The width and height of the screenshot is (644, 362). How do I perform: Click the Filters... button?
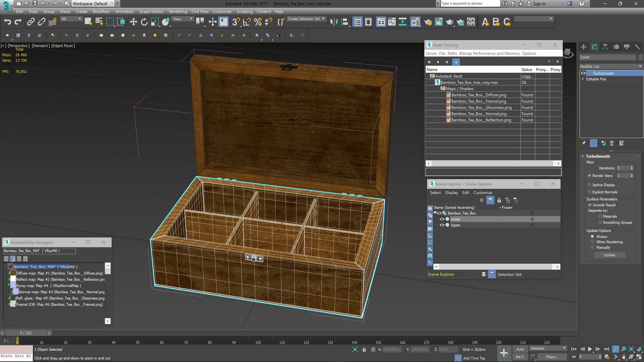coord(552,357)
